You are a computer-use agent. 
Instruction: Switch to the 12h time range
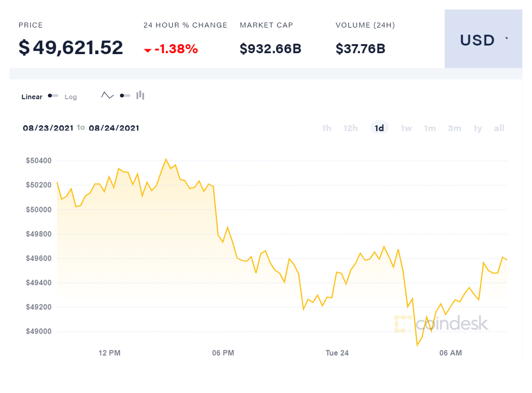pos(350,128)
